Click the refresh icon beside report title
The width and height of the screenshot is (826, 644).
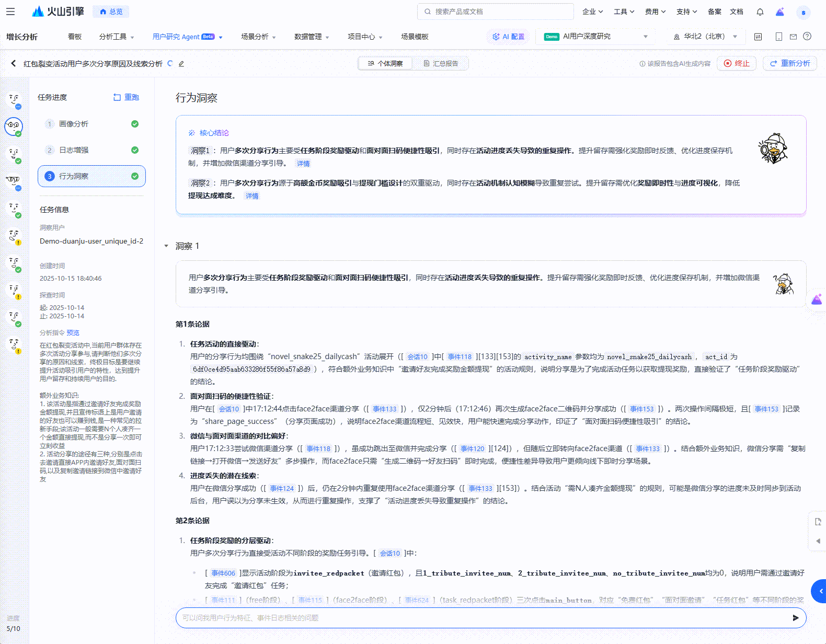tap(170, 64)
